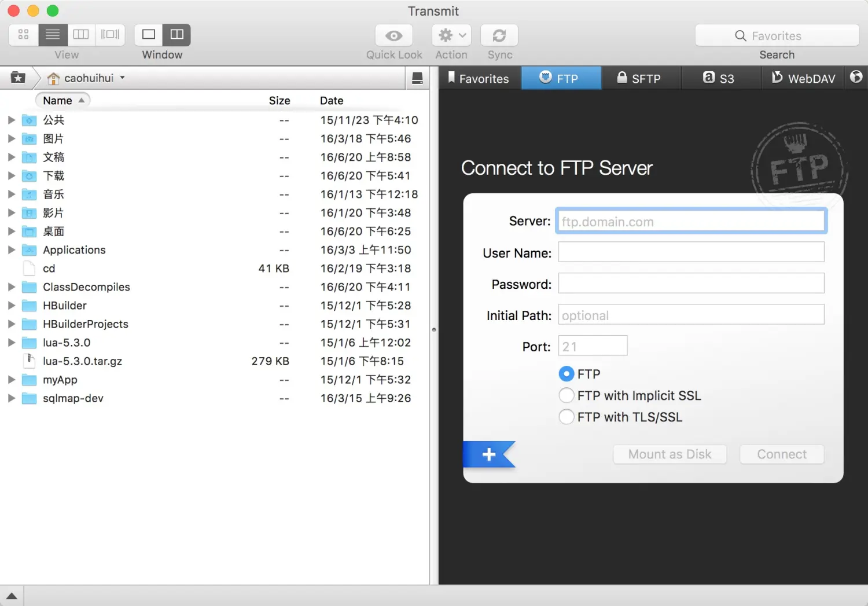The width and height of the screenshot is (868, 606).
Task: Open the Action gear menu
Action: point(451,35)
